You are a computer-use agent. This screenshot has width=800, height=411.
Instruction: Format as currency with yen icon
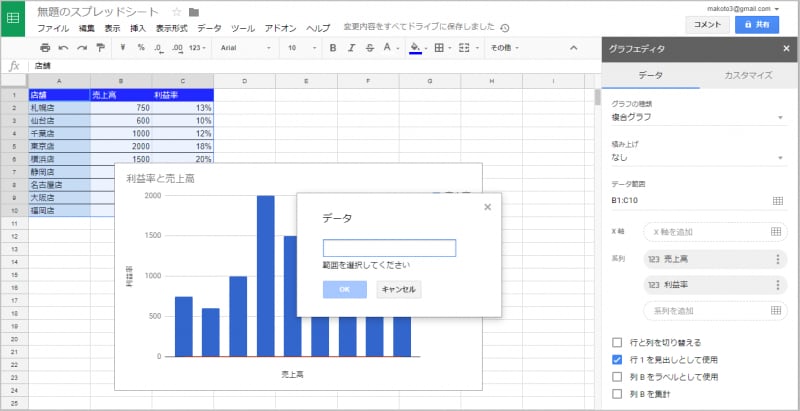point(123,47)
